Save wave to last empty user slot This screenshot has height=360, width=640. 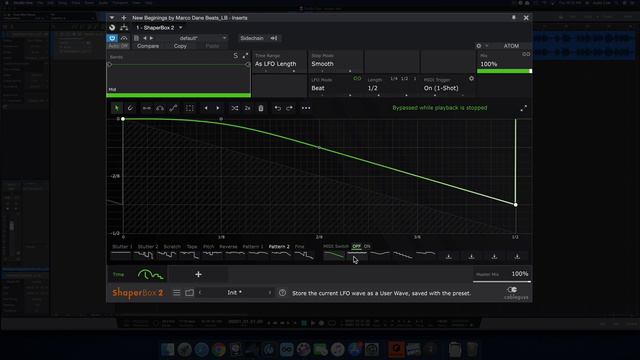(517, 256)
